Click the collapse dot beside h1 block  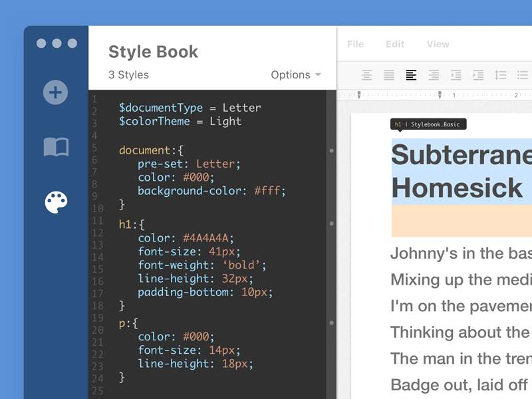click(332, 224)
